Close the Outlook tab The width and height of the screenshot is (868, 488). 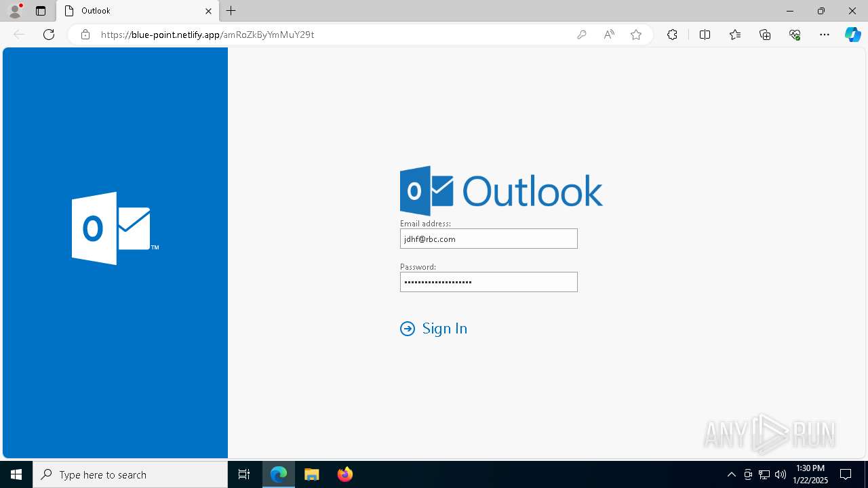tap(208, 11)
